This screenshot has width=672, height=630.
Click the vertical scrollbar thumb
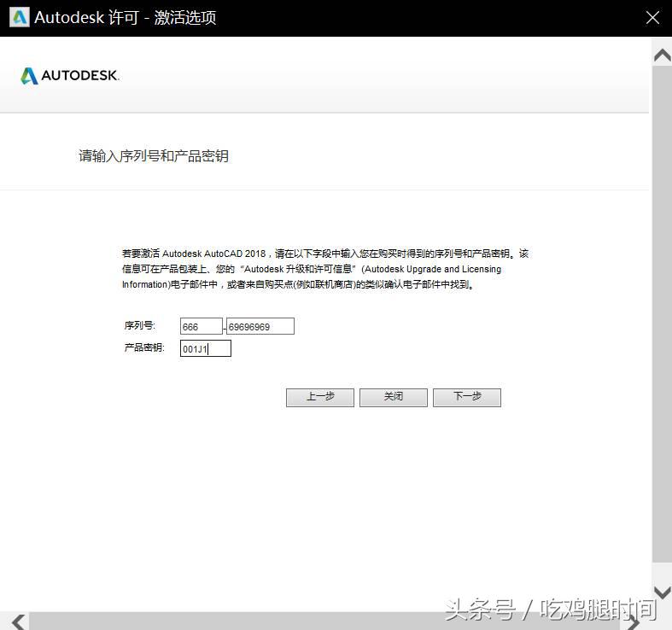[663, 314]
